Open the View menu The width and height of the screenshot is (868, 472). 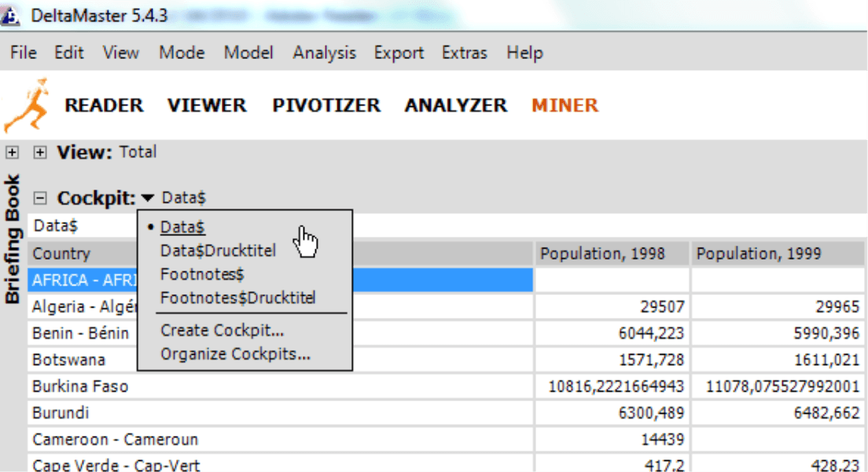(120, 53)
